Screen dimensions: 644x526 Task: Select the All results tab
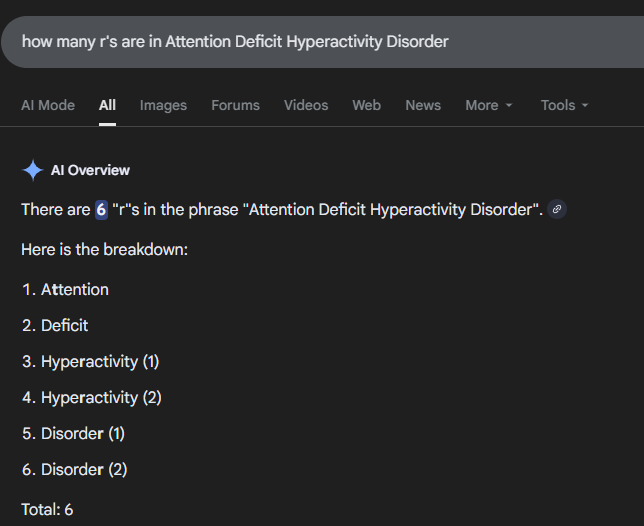click(x=107, y=105)
